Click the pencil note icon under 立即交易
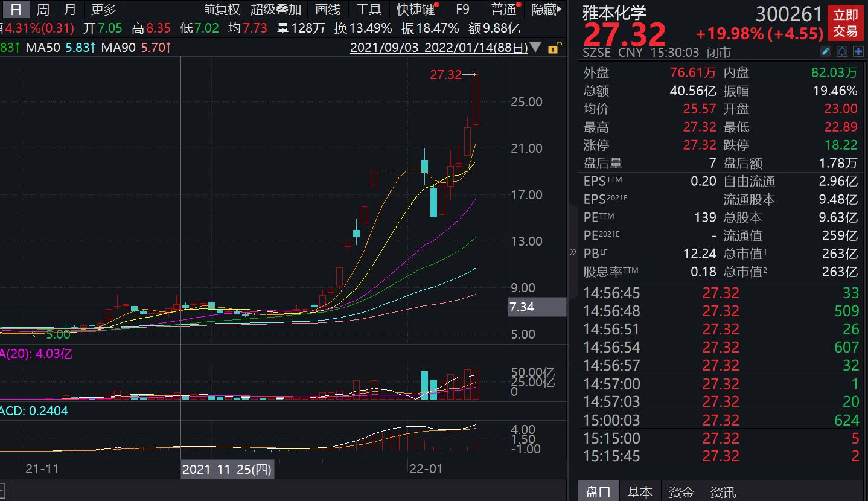868x501 pixels. click(x=826, y=51)
